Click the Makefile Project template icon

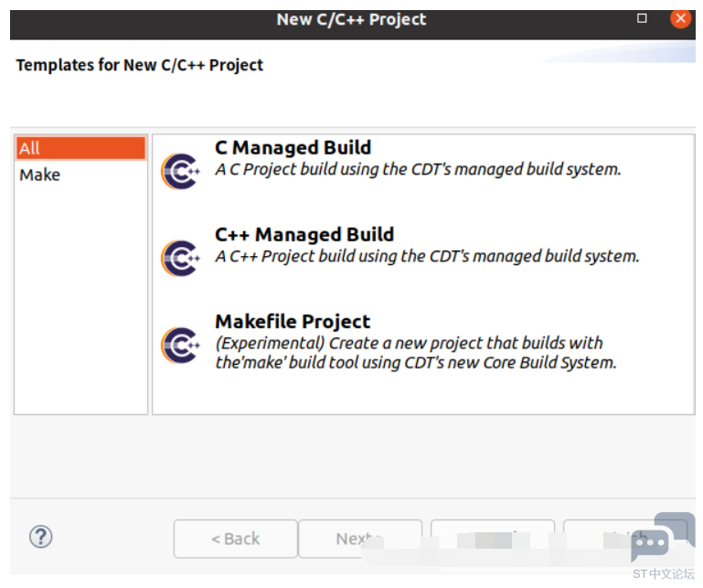pyautogui.click(x=180, y=345)
